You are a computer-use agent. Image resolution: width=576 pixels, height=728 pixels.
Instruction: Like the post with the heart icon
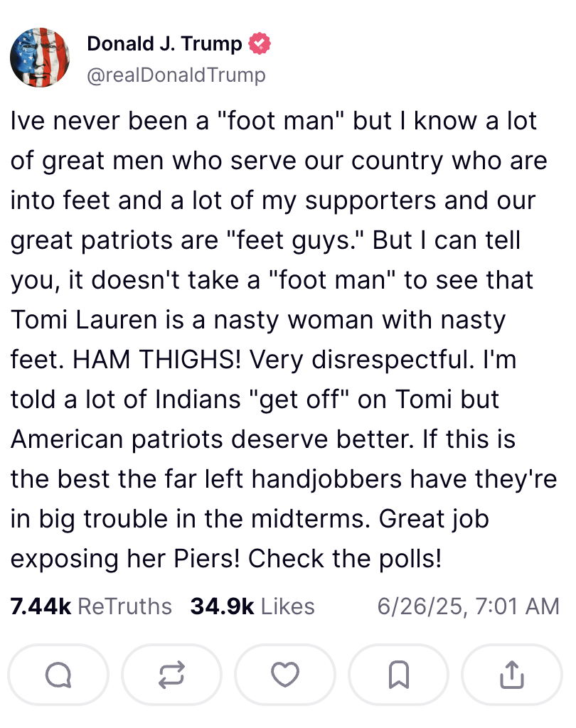pos(285,675)
